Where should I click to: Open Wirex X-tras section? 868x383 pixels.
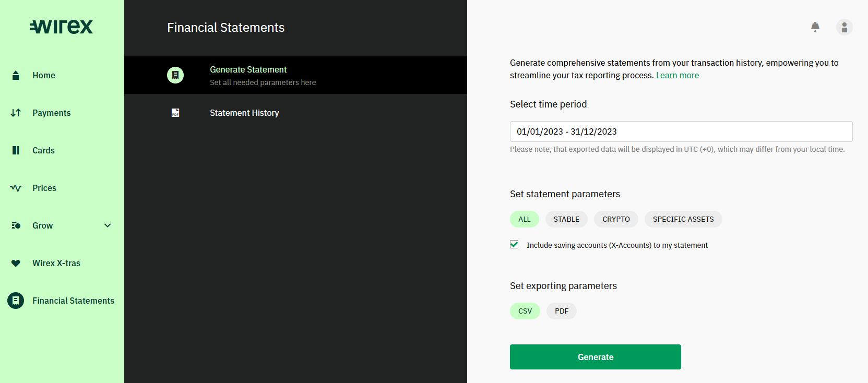tap(56, 263)
